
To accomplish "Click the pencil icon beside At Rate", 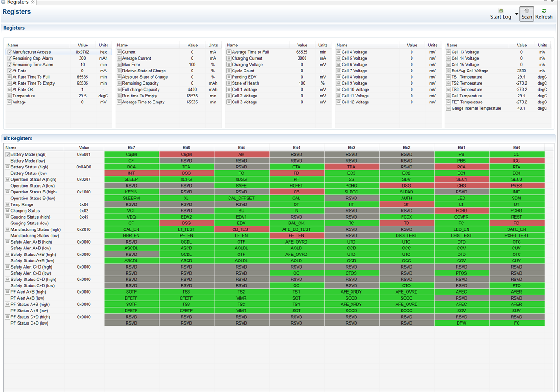I will (x=10, y=71).
